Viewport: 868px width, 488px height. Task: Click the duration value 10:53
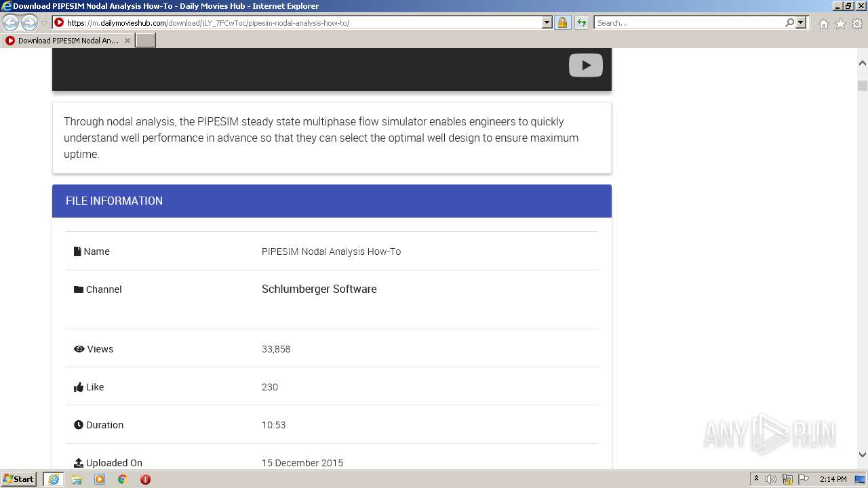274,425
